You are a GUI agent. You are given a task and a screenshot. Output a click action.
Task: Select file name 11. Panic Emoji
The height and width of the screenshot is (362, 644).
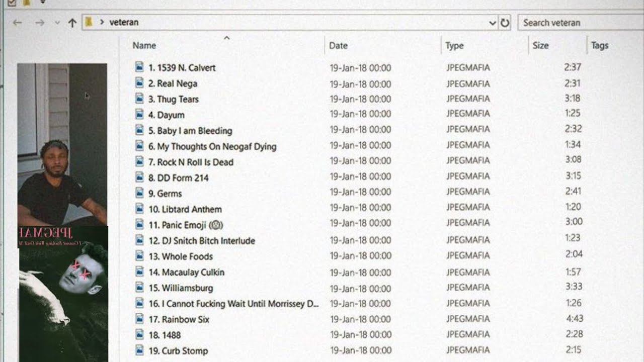pos(186,225)
